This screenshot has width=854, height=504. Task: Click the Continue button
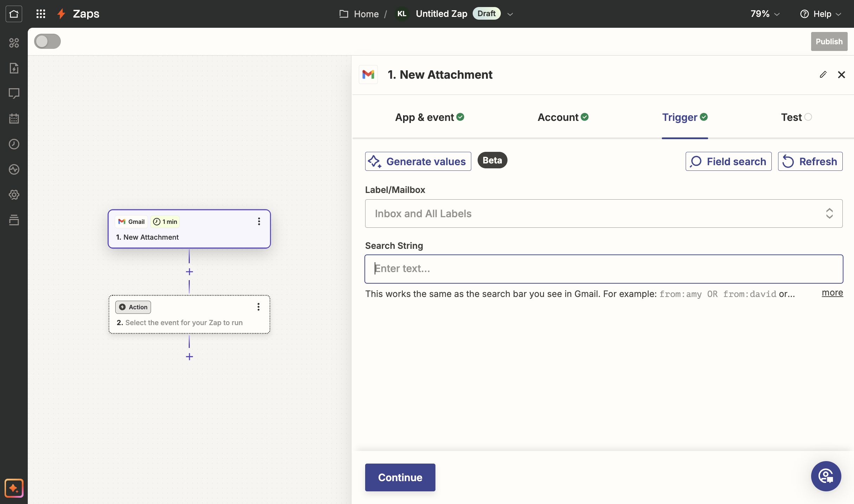[x=400, y=477]
